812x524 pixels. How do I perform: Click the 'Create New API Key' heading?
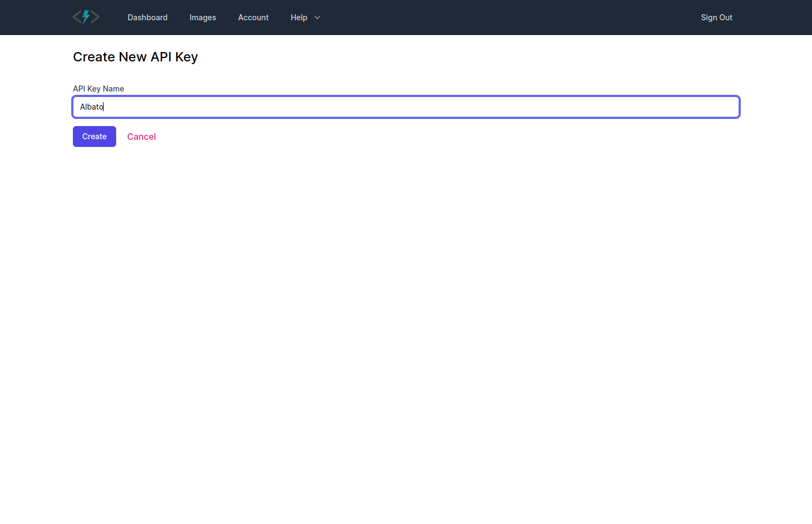pyautogui.click(x=135, y=57)
